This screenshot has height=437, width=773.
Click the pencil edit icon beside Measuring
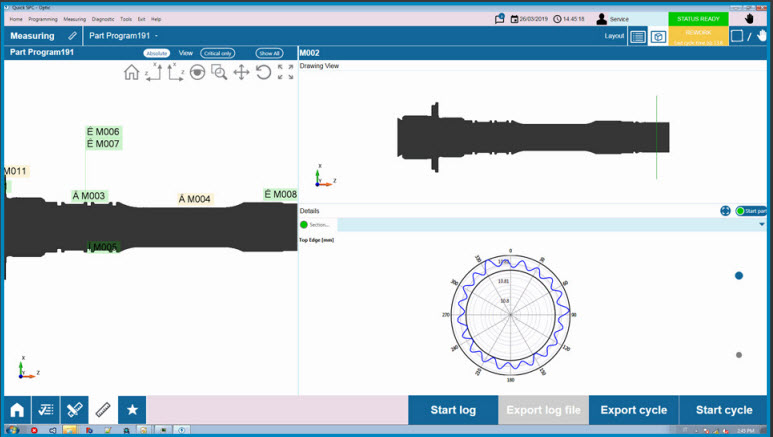pos(72,36)
